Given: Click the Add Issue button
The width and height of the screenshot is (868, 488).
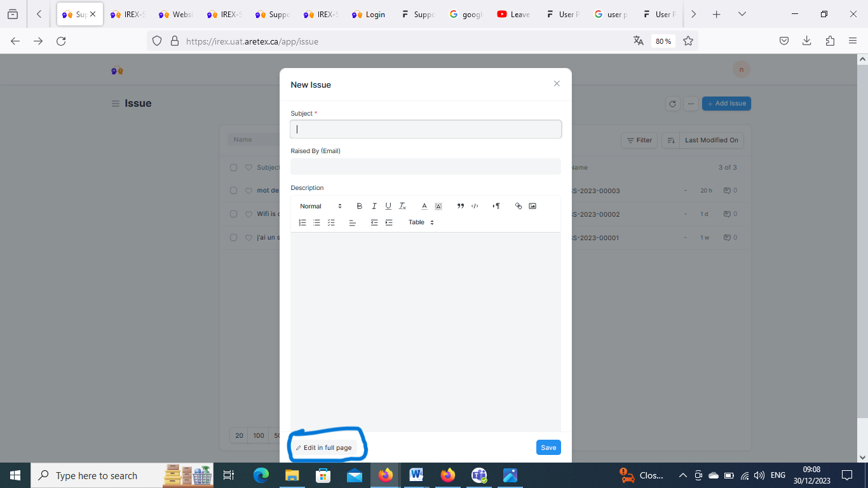Looking at the screenshot, I should (726, 104).
